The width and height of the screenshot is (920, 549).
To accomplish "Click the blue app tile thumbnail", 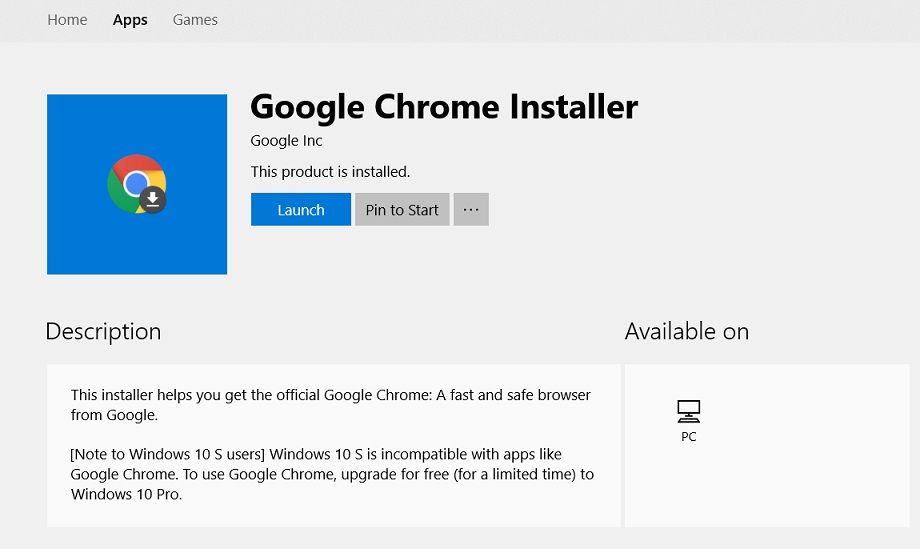I will [137, 184].
